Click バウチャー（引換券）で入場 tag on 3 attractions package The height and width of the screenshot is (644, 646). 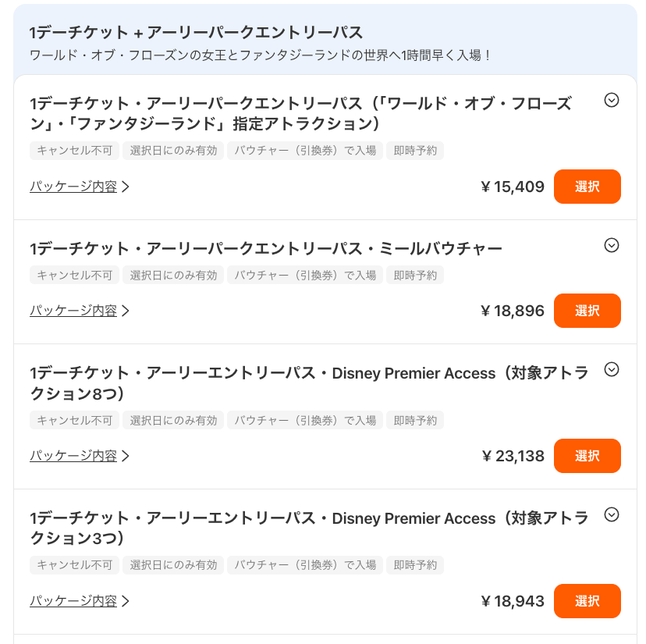coord(305,564)
